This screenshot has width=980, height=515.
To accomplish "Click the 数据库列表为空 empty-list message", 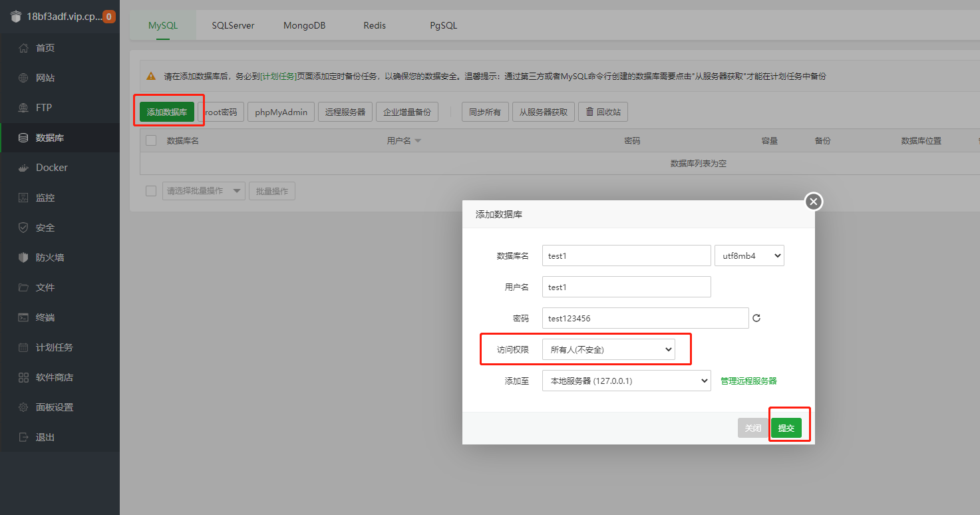I will (699, 164).
